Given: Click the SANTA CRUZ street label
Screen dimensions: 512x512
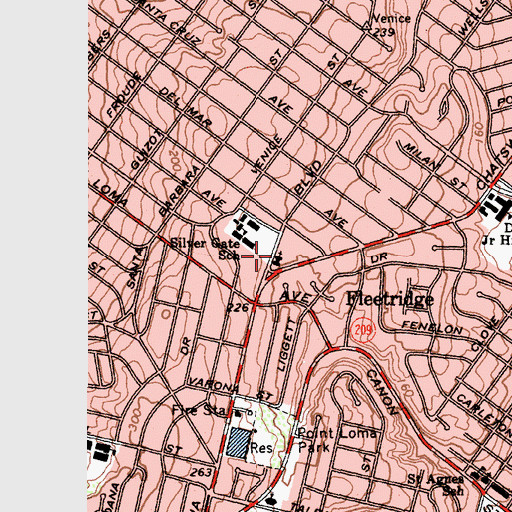Looking at the screenshot, I should point(167,24).
